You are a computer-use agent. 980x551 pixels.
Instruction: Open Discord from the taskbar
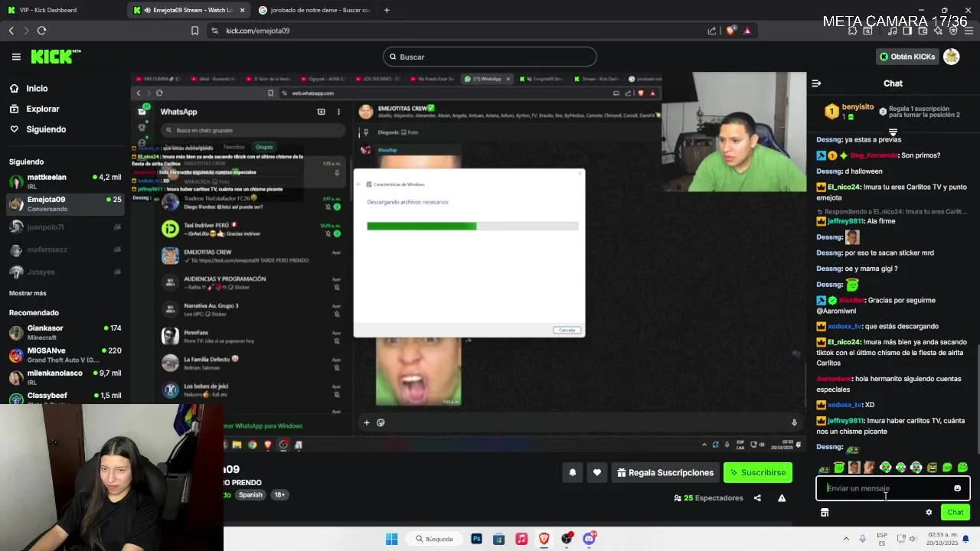click(589, 539)
